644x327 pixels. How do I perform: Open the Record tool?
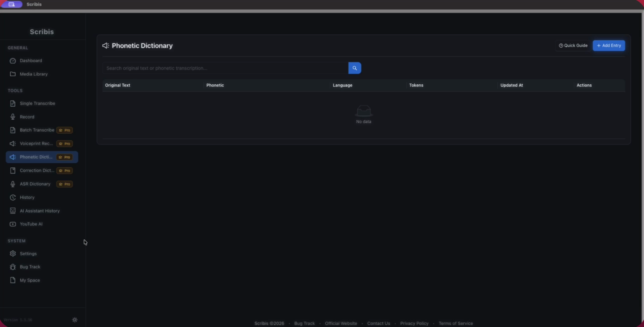[x=42, y=117]
